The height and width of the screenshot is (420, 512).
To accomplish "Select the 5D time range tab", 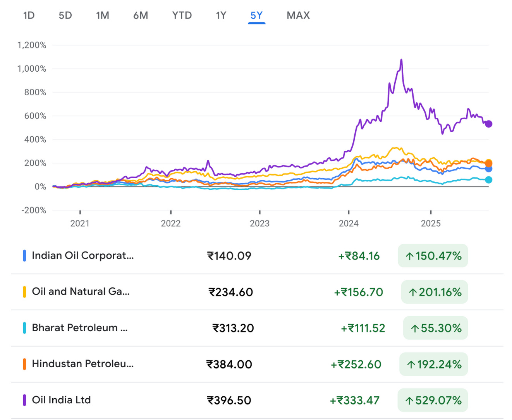I will 65,15.
